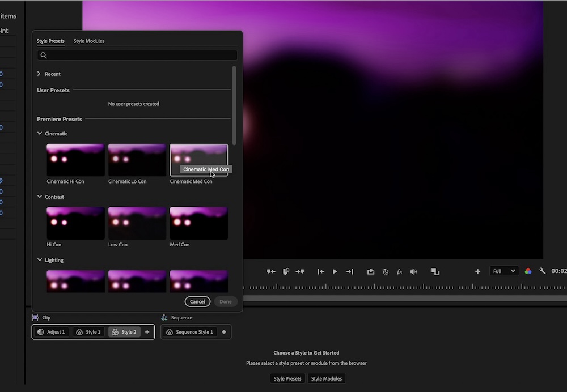
Task: Collapse the Cinematic preset category
Action: [39, 133]
